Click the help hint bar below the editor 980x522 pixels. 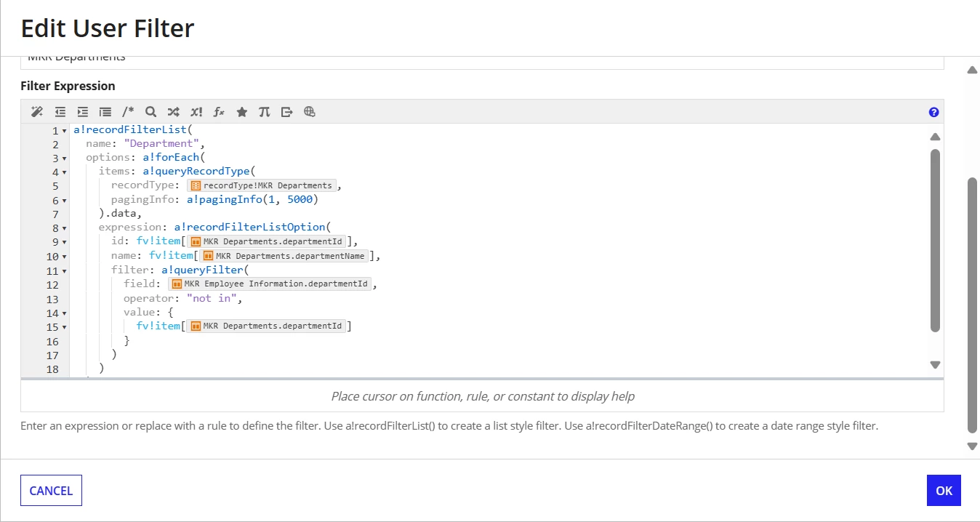(482, 396)
